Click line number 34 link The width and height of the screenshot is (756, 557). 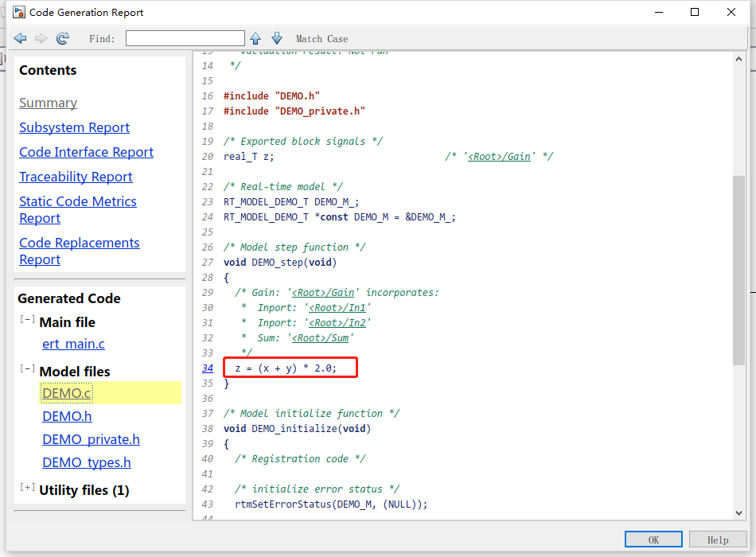click(208, 368)
